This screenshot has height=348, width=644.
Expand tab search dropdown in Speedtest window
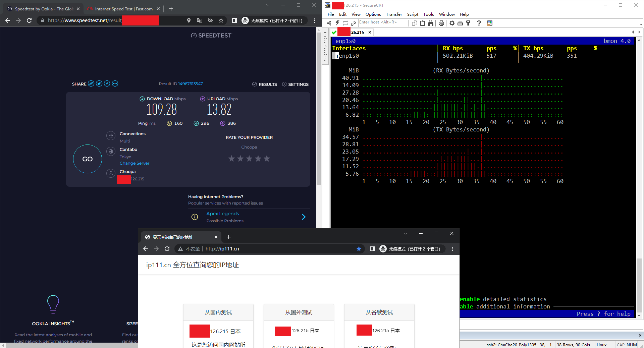coord(268,5)
